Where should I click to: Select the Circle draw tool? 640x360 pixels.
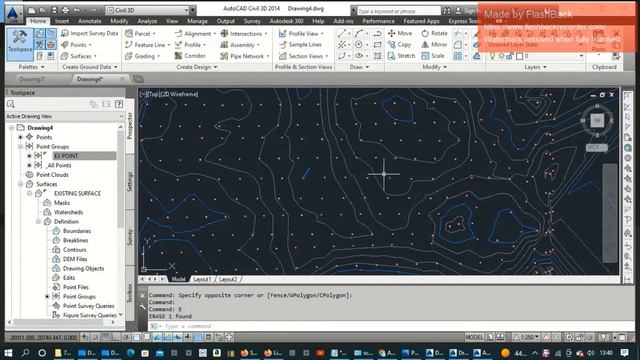tap(358, 44)
